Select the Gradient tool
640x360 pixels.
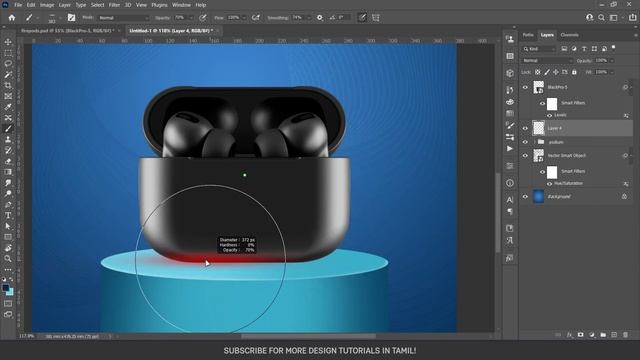(8, 172)
